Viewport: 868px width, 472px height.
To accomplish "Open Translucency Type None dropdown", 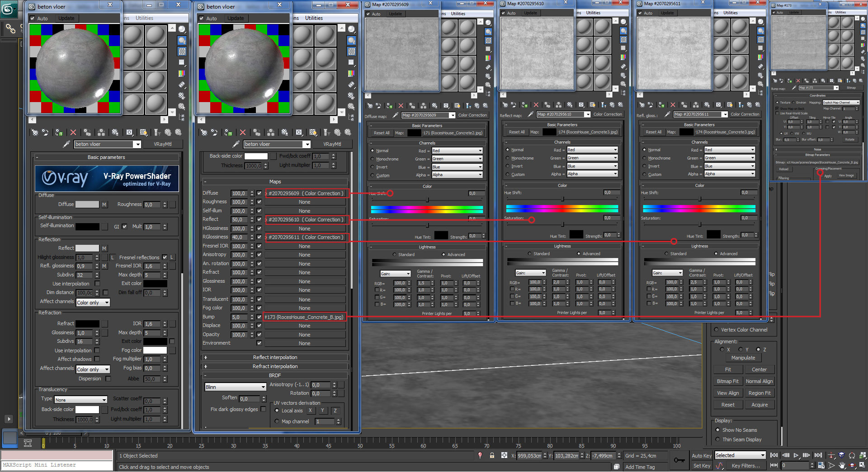I will point(80,400).
